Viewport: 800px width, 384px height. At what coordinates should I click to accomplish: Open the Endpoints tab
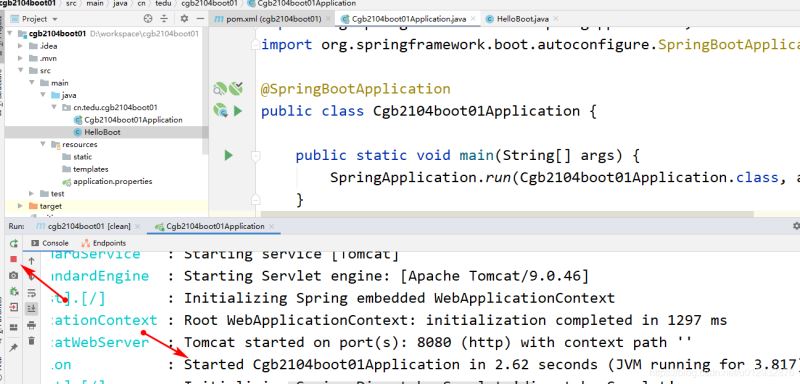point(104,243)
